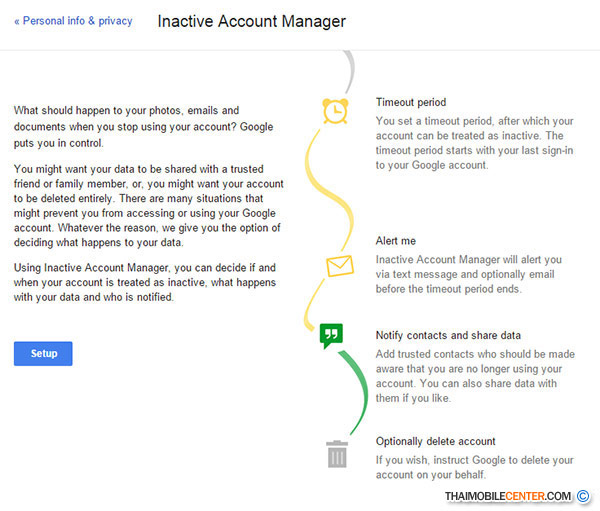Click the Optionally delete account heading
Image resolution: width=600 pixels, height=511 pixels.
click(x=436, y=441)
